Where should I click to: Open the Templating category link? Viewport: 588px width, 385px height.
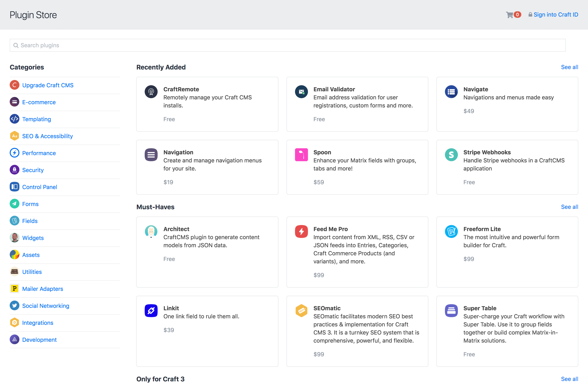point(37,119)
